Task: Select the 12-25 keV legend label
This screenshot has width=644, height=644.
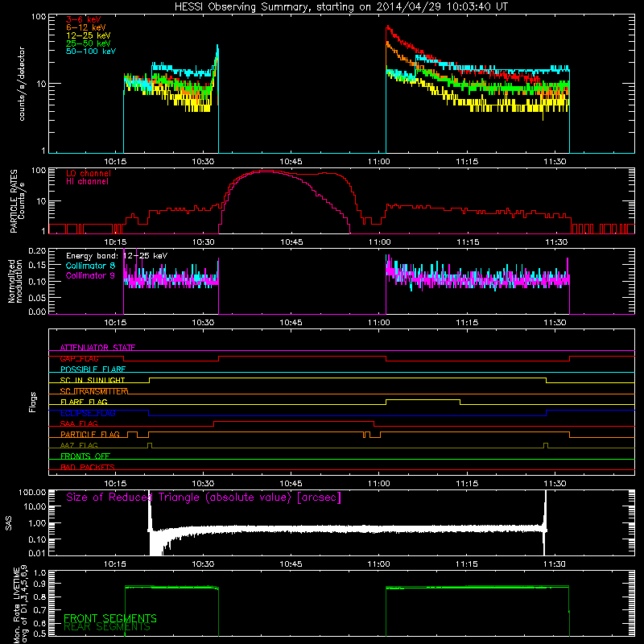Action: pyautogui.click(x=89, y=35)
